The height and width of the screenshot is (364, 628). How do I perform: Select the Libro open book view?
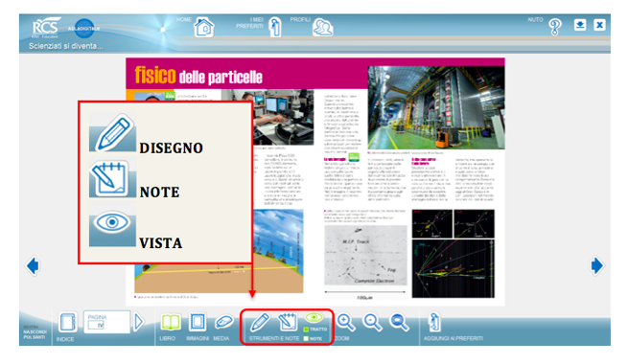pos(171,323)
